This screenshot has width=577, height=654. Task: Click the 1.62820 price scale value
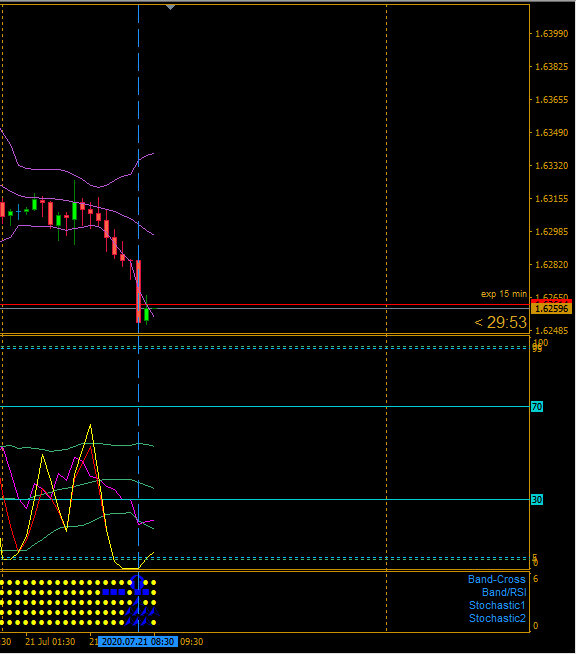(x=552, y=264)
